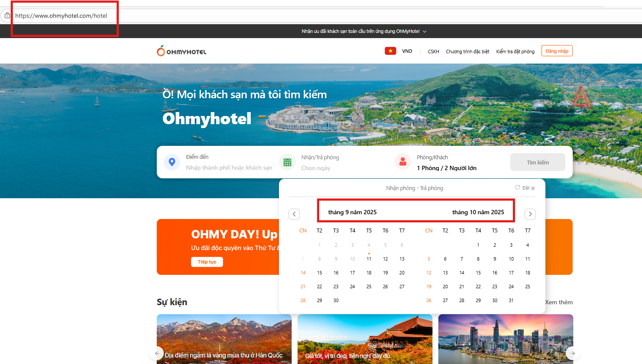This screenshot has height=364, width=642.
Task: Click the OHMY DAY! promotional banner title
Action: 234,234
